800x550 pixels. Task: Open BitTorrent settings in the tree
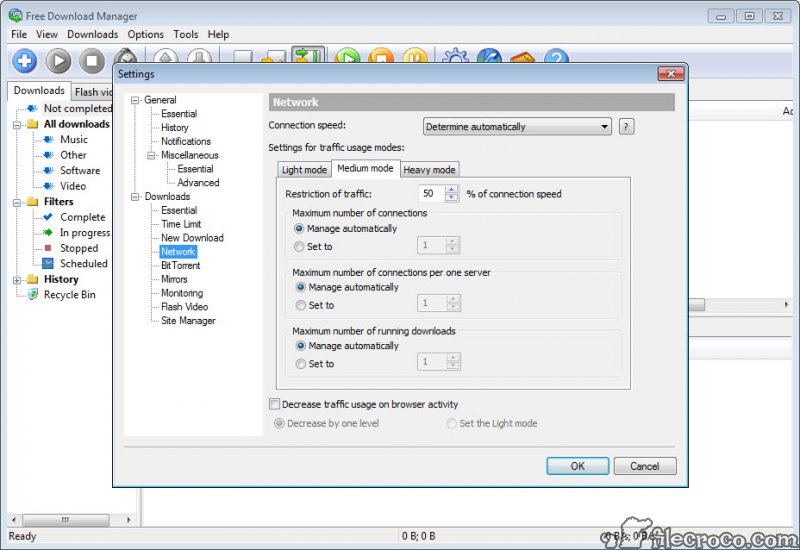[180, 265]
